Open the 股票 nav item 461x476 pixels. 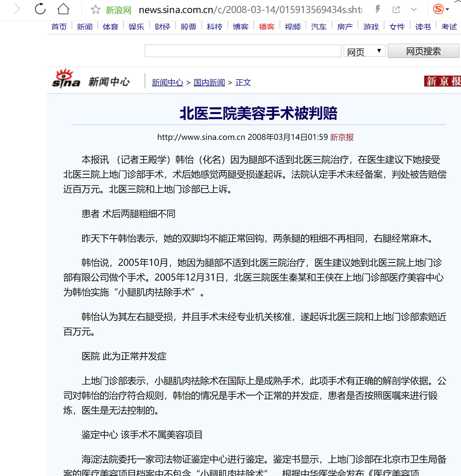pos(189,27)
